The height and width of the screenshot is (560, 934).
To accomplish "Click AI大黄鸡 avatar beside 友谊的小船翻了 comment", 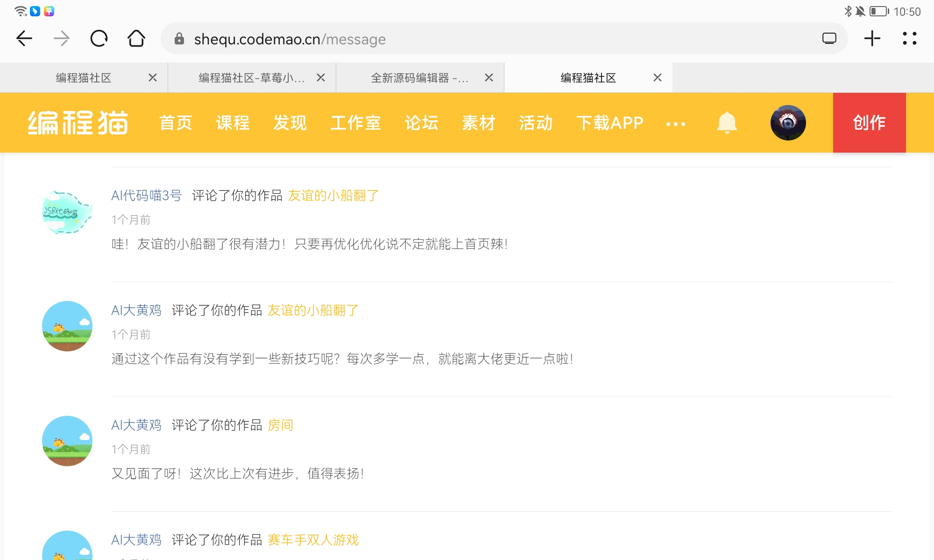I will pyautogui.click(x=67, y=326).
